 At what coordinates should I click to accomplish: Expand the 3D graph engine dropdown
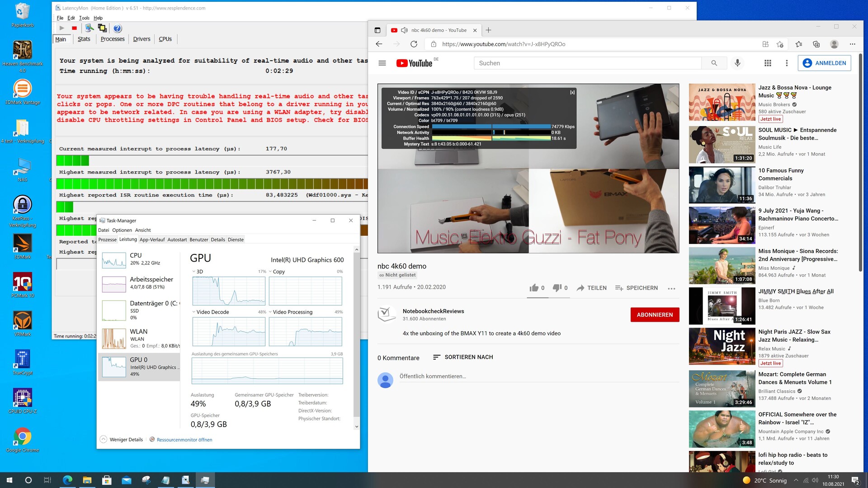(194, 272)
